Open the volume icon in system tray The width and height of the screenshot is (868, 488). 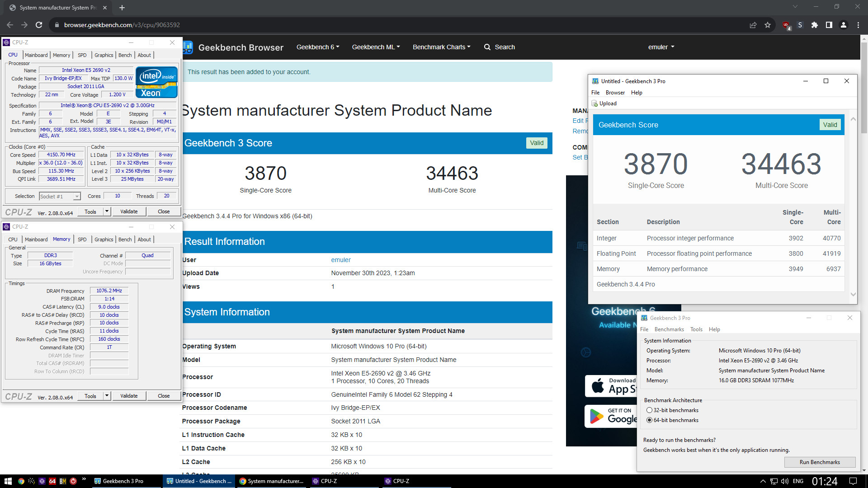click(x=784, y=481)
